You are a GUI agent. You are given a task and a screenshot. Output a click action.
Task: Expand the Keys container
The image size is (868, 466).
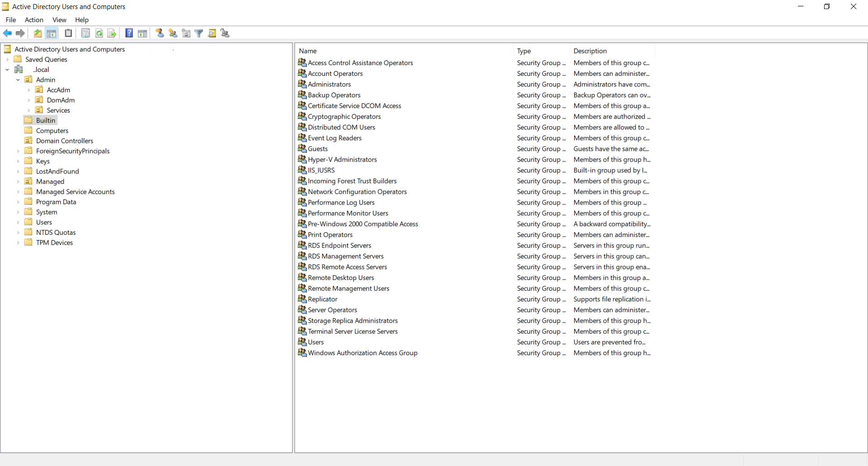pos(18,161)
